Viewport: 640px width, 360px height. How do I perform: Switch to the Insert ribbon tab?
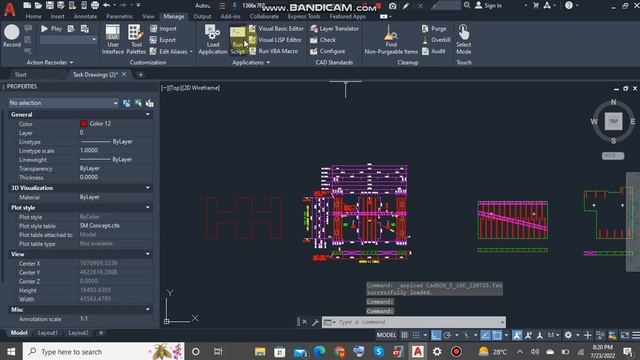[58, 17]
